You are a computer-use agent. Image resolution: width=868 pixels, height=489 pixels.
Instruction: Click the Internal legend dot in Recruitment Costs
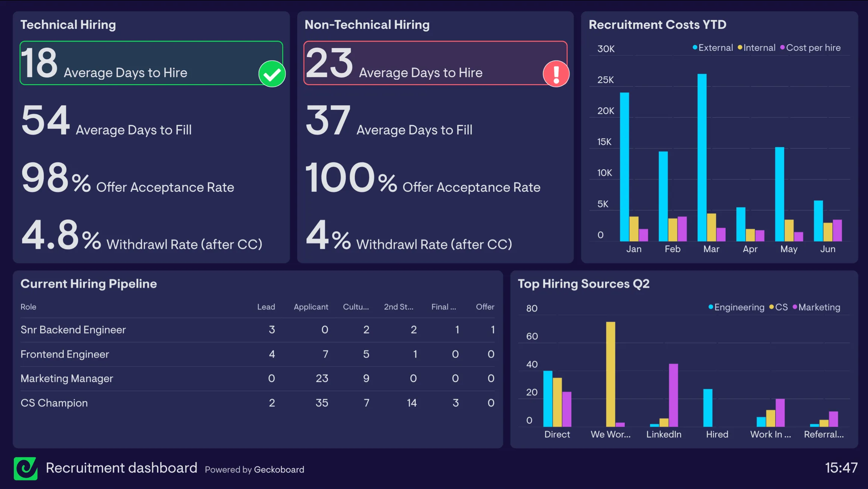coord(739,48)
